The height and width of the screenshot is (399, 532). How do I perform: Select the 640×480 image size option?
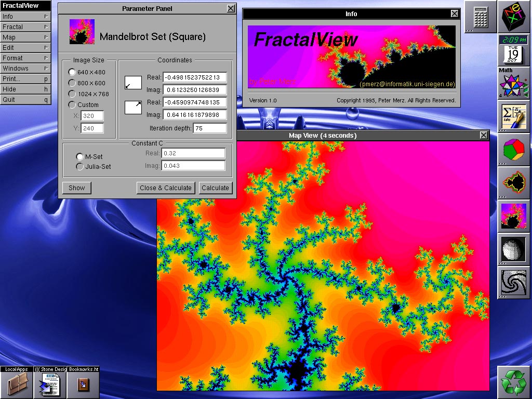coord(72,72)
